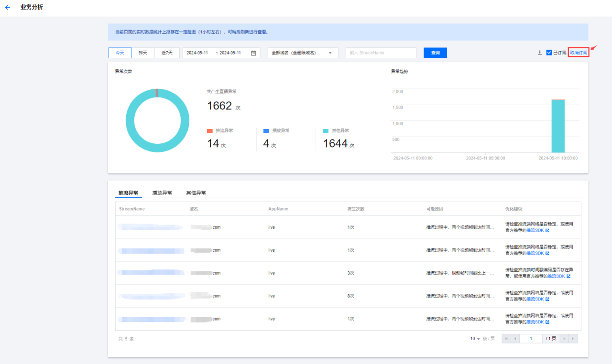Click the 8次 occurrence cell
This screenshot has width=612, height=364.
pyautogui.click(x=351, y=296)
